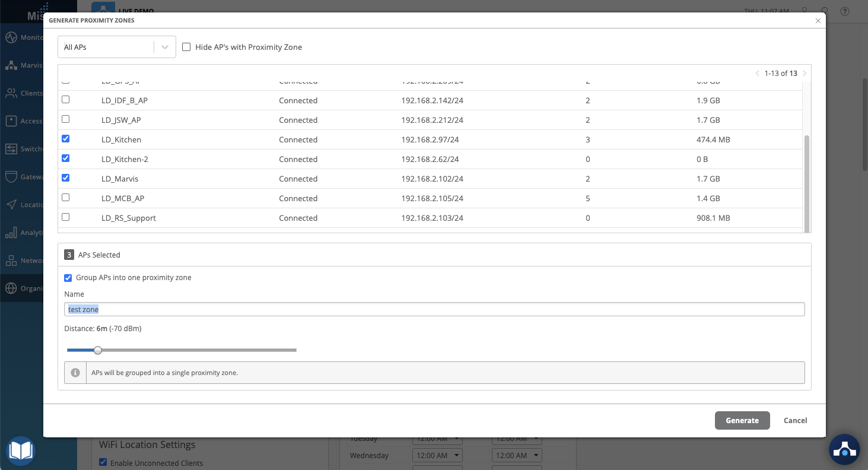Image resolution: width=868 pixels, height=470 pixels.
Task: Select the LD_MCB_AP checkbox
Action: [66, 198]
